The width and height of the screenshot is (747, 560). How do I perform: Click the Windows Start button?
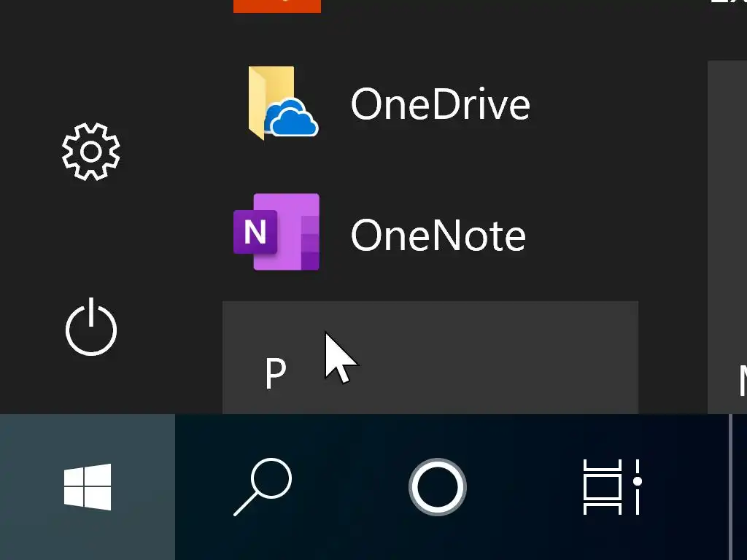88,486
